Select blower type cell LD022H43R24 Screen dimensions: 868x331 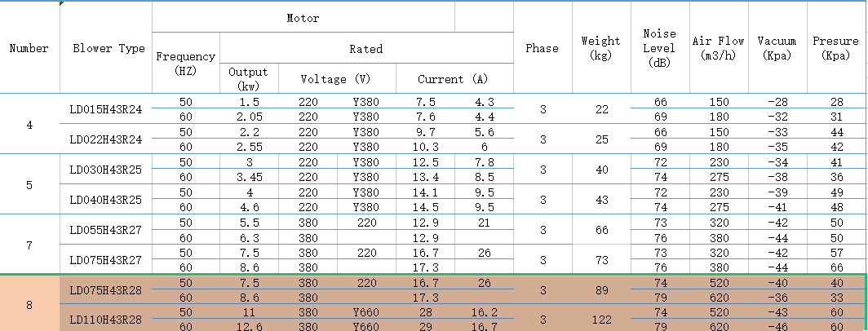click(x=106, y=139)
